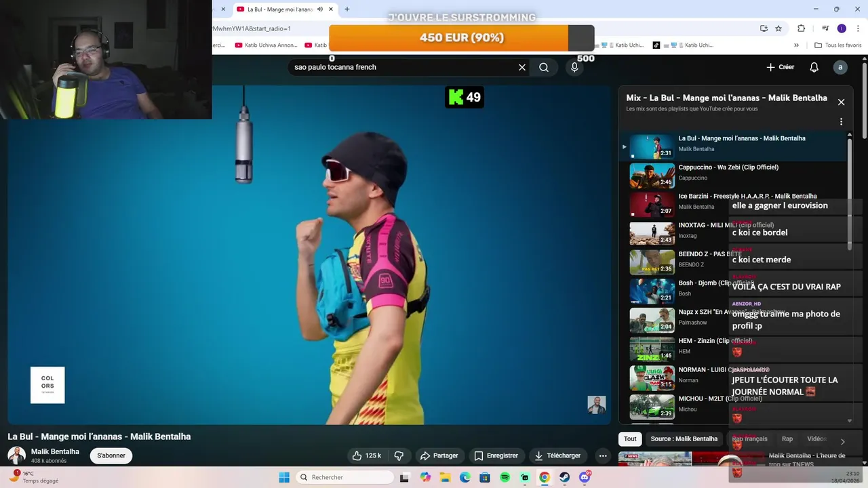
Task: Click the Mix playlist panel scrollbar
Action: tap(850, 193)
